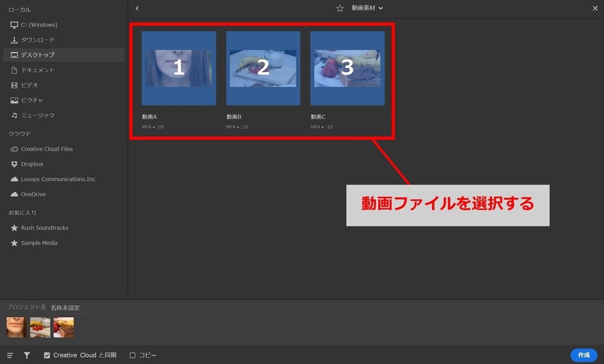Enable the コピー checkbox
This screenshot has width=604, height=364.
(x=132, y=355)
